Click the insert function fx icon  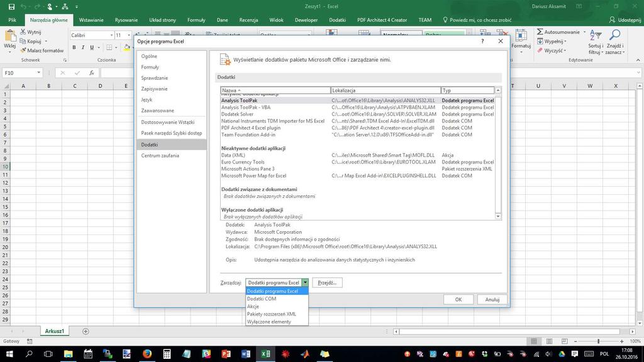(92, 73)
